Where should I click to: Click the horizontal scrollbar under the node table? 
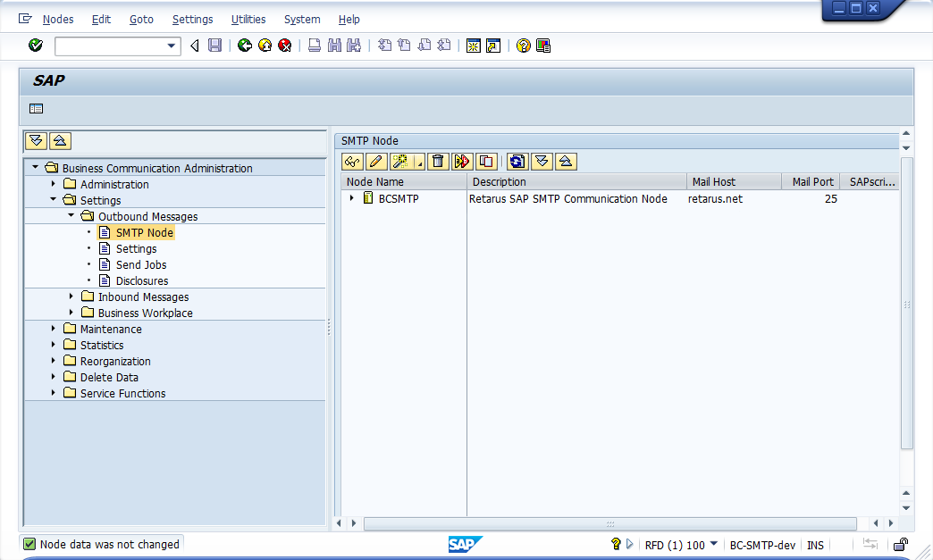tap(609, 523)
